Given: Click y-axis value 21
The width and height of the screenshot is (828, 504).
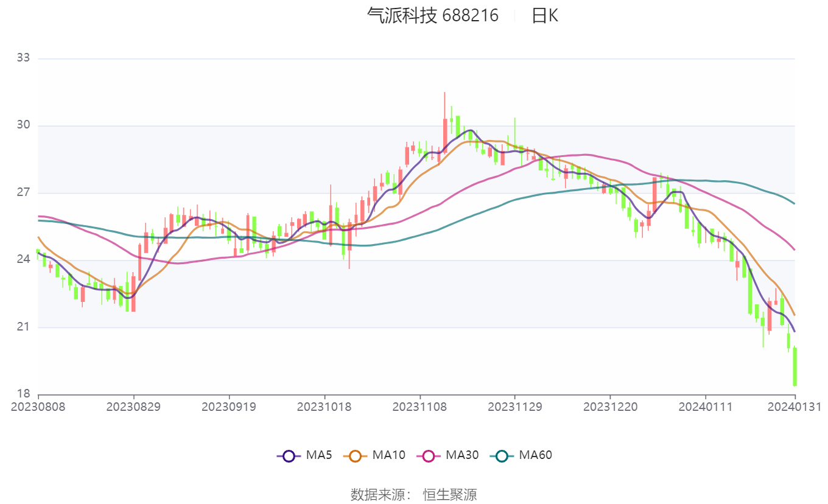Looking at the screenshot, I should pos(23,327).
